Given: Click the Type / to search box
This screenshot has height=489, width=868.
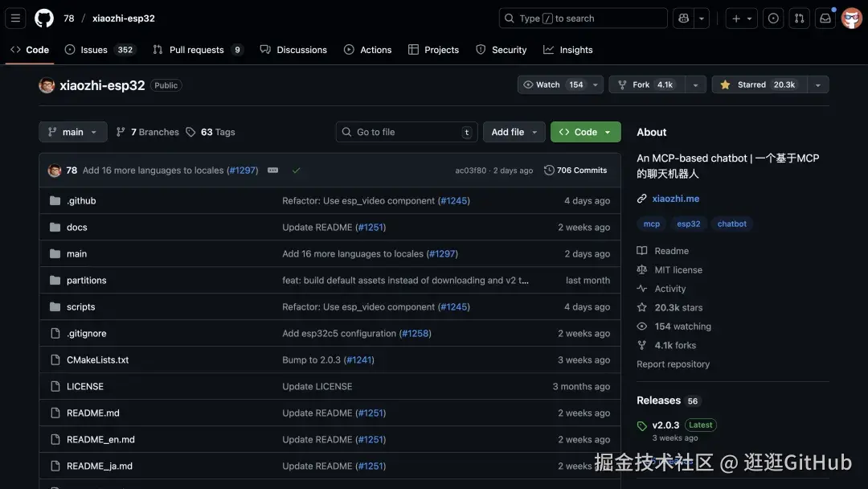Looking at the screenshot, I should point(583,18).
